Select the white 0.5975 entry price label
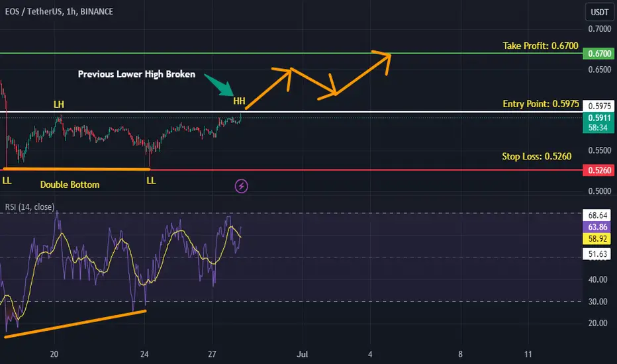The height and width of the screenshot is (364, 617). coord(598,106)
